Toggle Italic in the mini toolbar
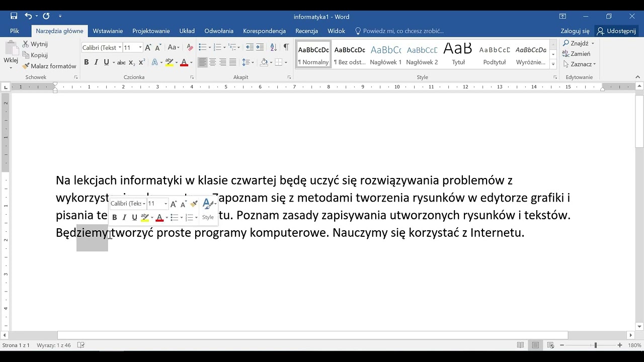Image resolution: width=644 pixels, height=362 pixels. point(124,218)
